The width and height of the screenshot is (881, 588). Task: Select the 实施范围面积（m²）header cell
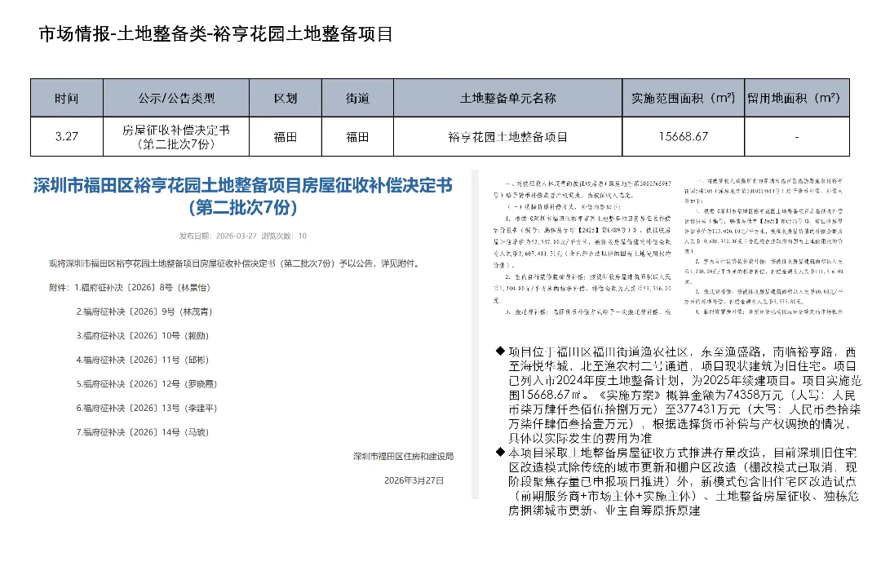(x=684, y=99)
